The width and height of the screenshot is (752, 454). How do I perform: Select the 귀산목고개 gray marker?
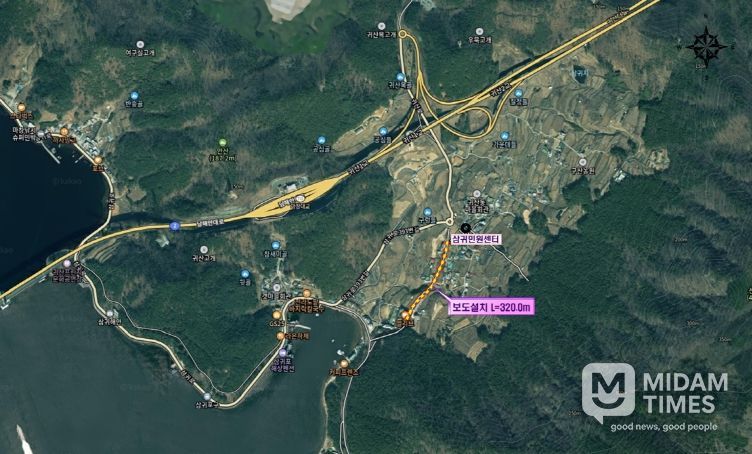click(x=382, y=26)
